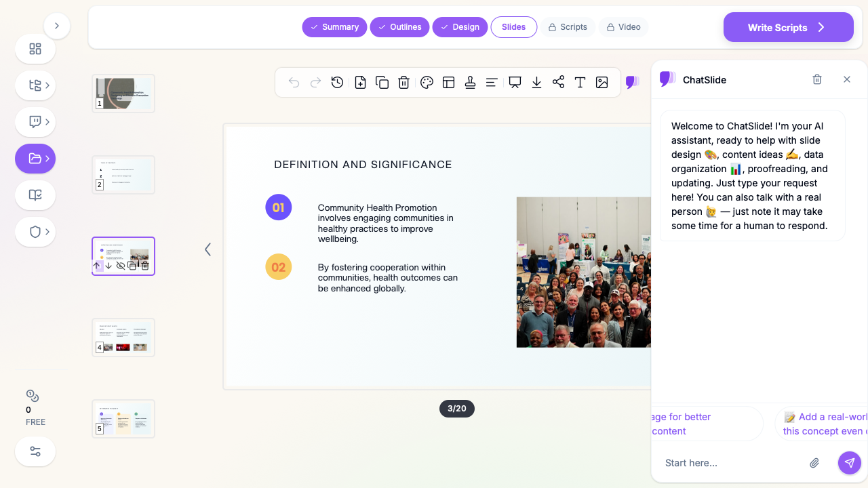Viewport: 868px width, 488px height.
Task: Open settings sliders at sidebar bottom
Action: pyautogui.click(x=35, y=451)
